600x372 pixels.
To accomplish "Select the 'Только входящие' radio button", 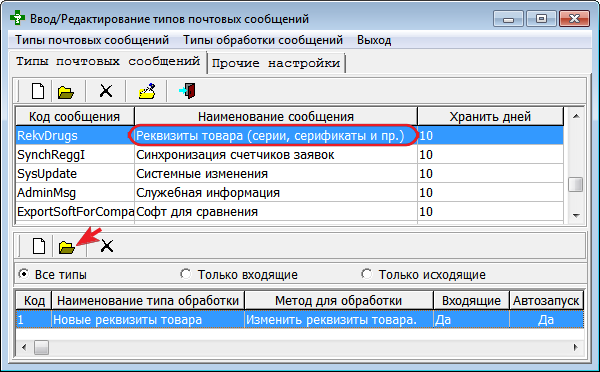I will [x=186, y=274].
